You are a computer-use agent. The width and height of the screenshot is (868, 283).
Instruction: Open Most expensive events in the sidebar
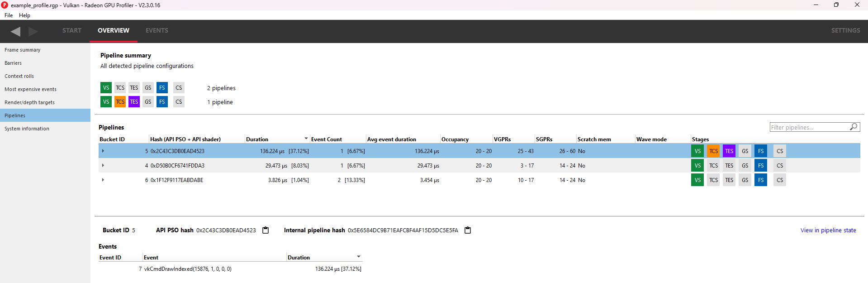click(x=30, y=89)
